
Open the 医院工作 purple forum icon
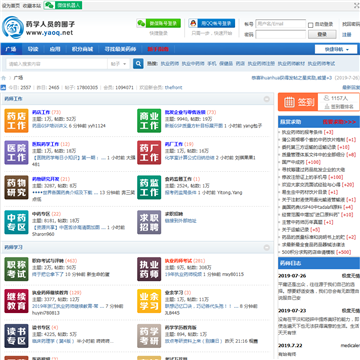click(16, 153)
